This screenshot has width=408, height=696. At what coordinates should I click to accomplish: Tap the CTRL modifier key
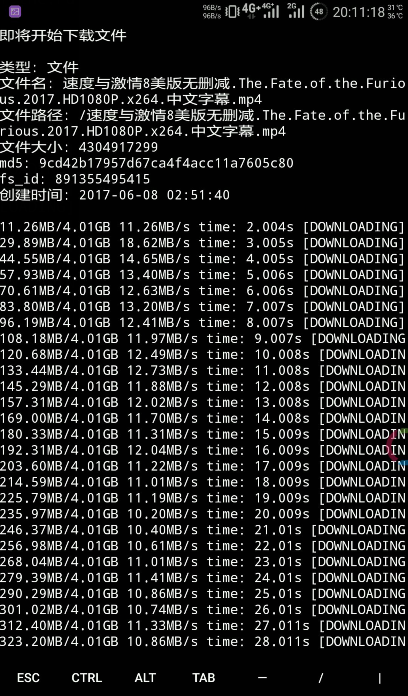coord(87,678)
